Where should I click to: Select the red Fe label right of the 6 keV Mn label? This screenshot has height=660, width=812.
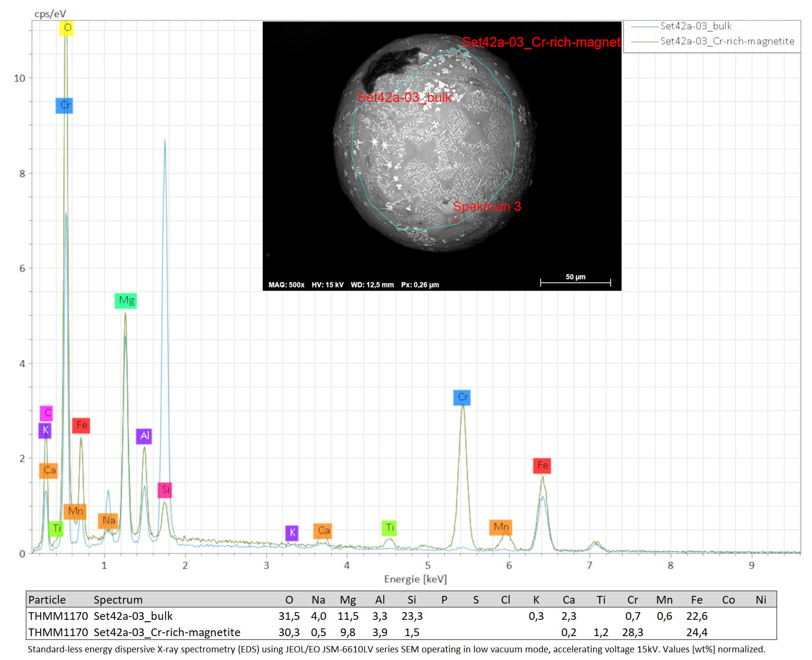tap(542, 466)
